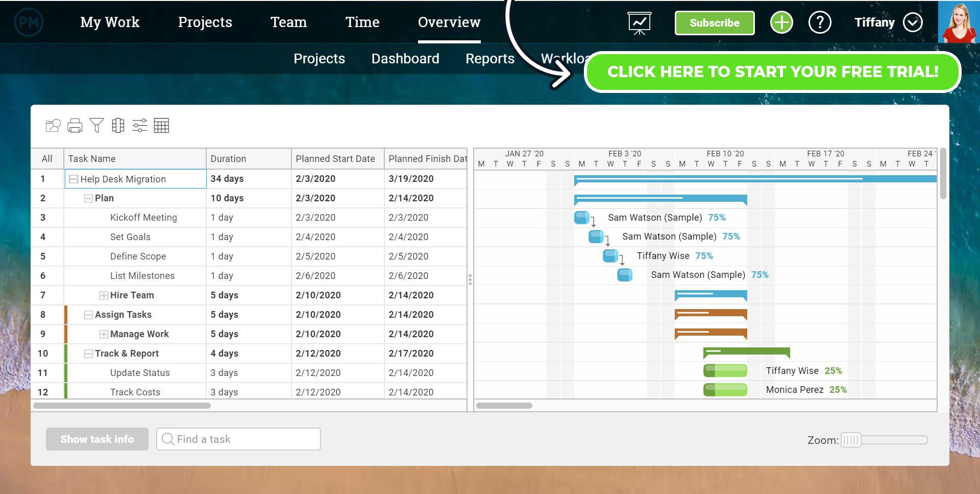Select the Track Costs task
This screenshot has height=494, width=980.
[135, 392]
